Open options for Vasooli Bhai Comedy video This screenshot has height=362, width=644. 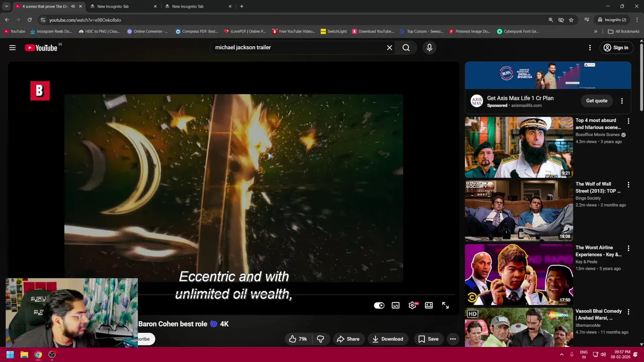(628, 312)
